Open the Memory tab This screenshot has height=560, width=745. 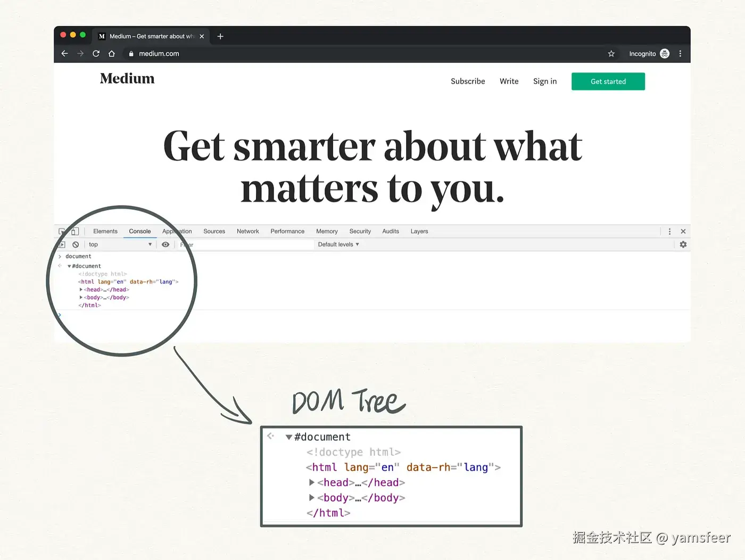[327, 231]
